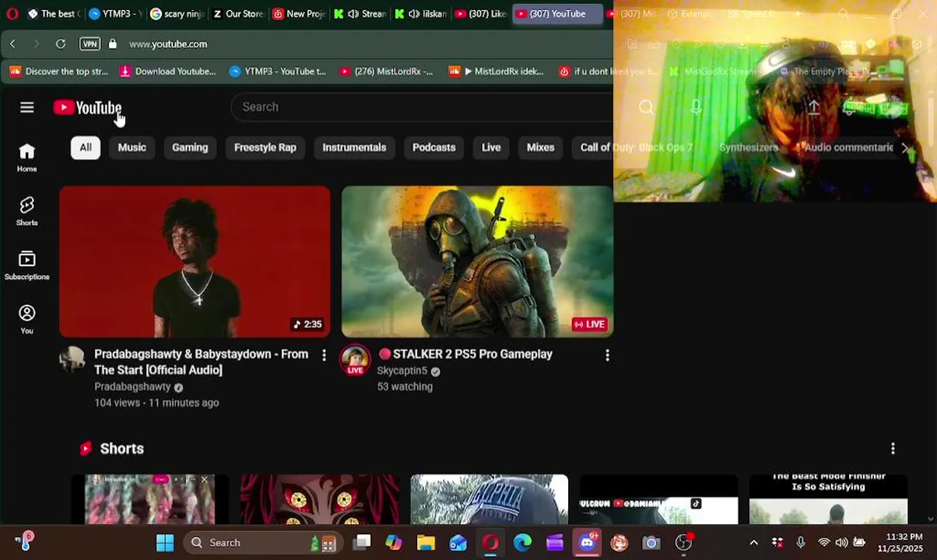This screenshot has width=937, height=560.
Task: Click the Opera menu logo
Action: tap(12, 14)
